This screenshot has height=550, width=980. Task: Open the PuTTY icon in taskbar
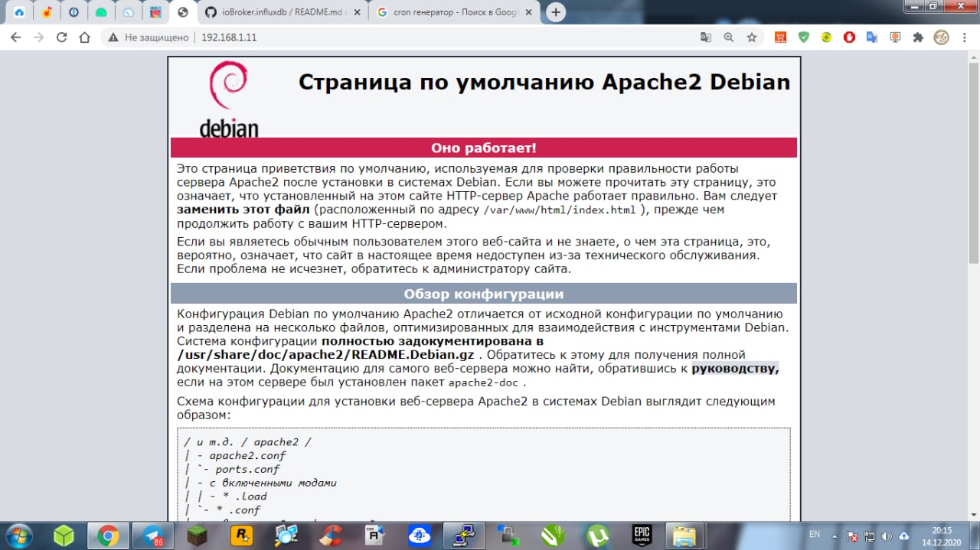[463, 535]
